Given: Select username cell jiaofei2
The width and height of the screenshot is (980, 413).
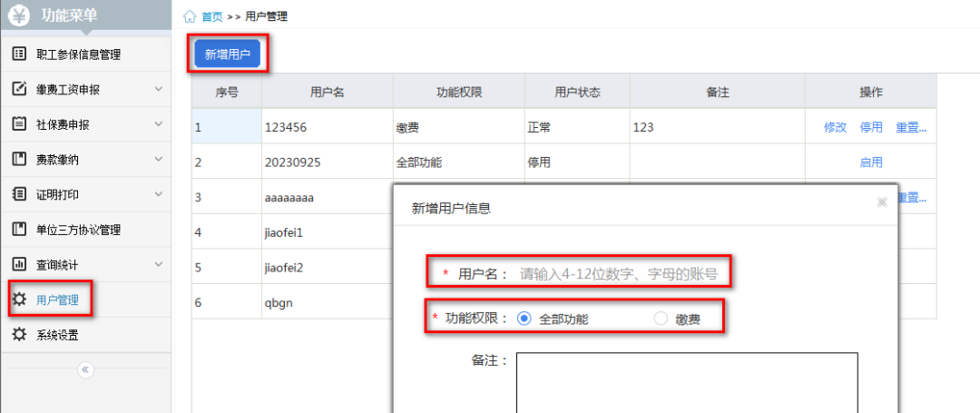Looking at the screenshot, I should pos(328,268).
